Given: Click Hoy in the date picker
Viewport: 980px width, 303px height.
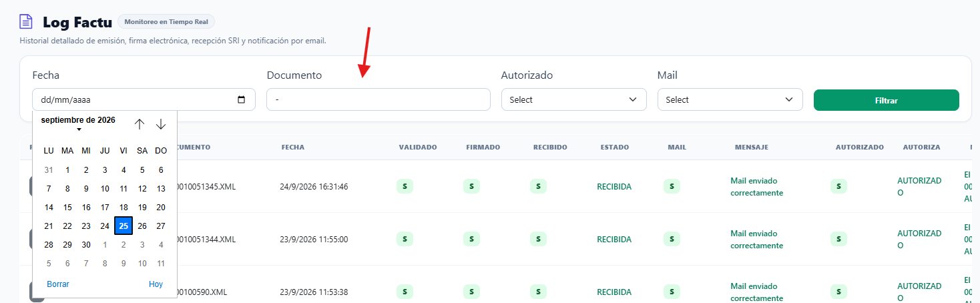Looking at the screenshot, I should [x=156, y=284].
